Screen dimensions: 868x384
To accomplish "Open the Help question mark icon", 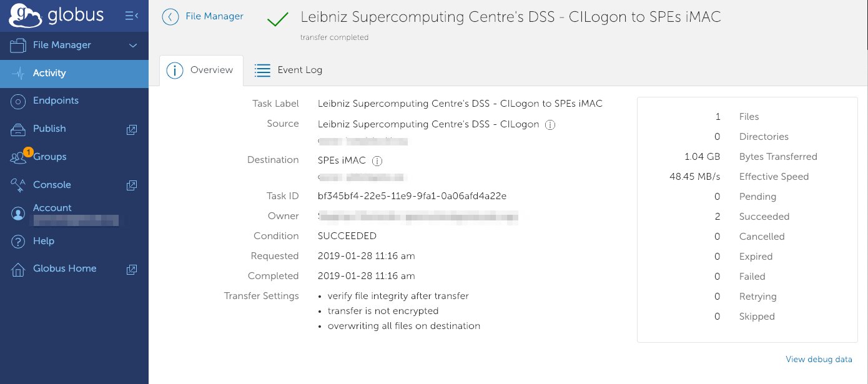I will 18,241.
